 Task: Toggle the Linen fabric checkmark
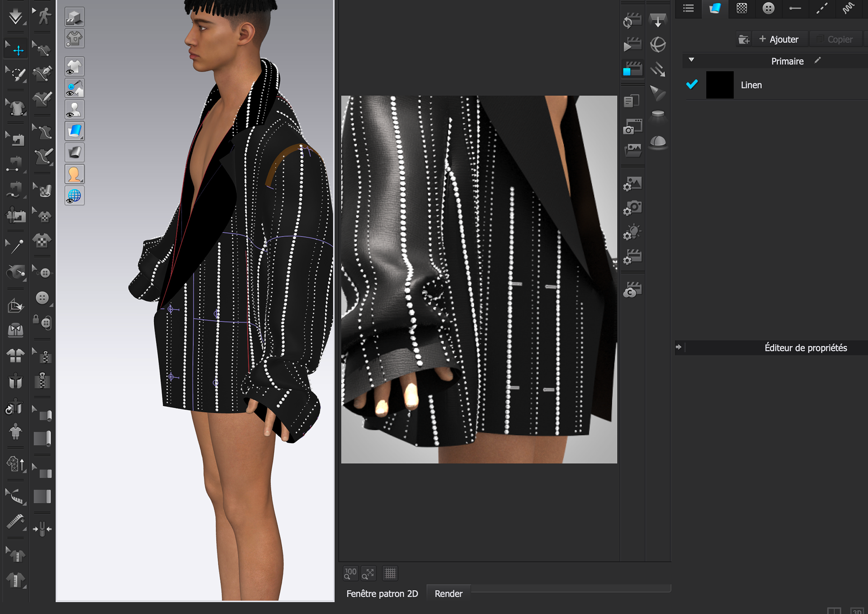click(x=692, y=84)
